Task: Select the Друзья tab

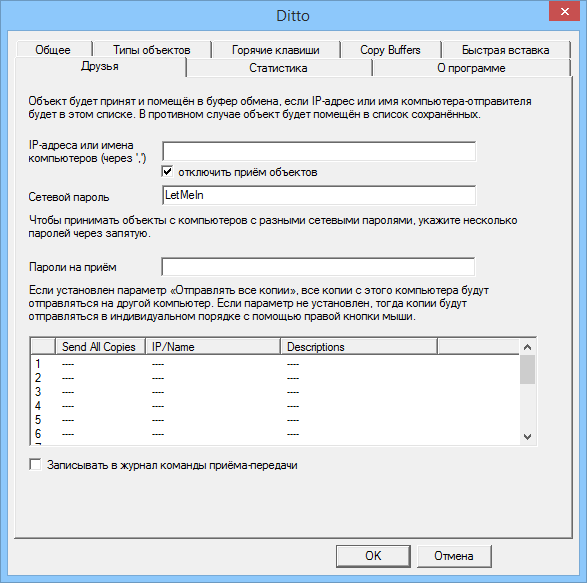Action: click(x=100, y=67)
